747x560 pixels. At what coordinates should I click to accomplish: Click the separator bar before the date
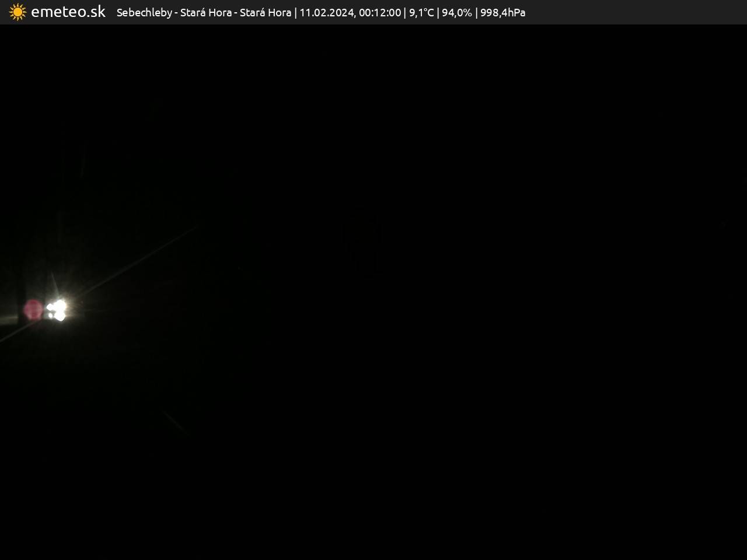(x=295, y=13)
